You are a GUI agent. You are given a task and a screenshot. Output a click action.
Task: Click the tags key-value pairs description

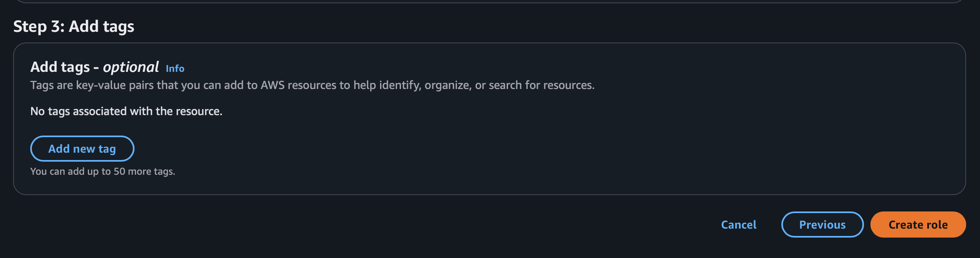tap(312, 85)
